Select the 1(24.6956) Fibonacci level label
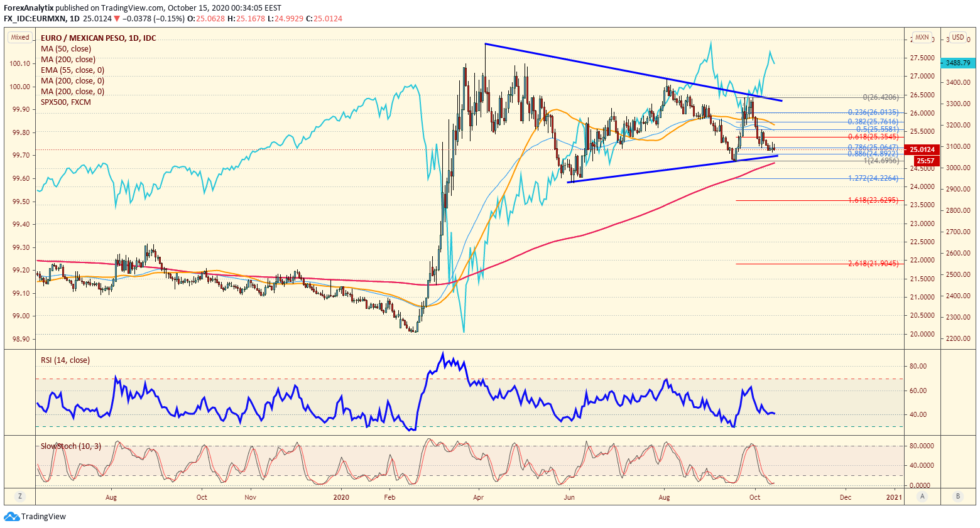Screen dimensions: 980x528 (881, 161)
